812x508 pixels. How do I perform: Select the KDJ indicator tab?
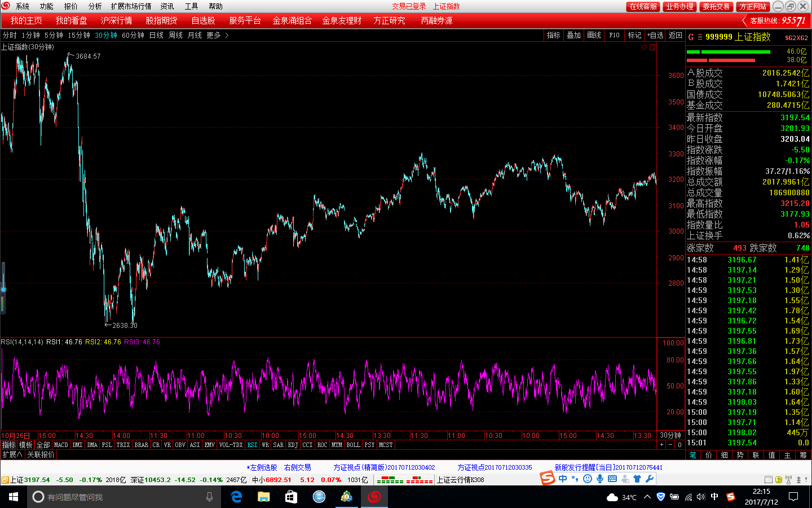tap(293, 445)
